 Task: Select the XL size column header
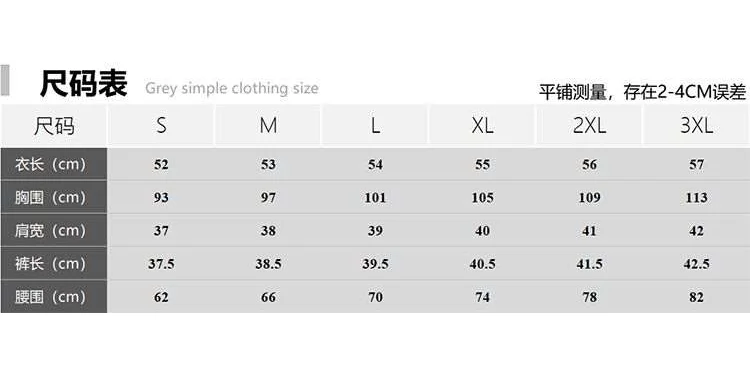point(482,125)
